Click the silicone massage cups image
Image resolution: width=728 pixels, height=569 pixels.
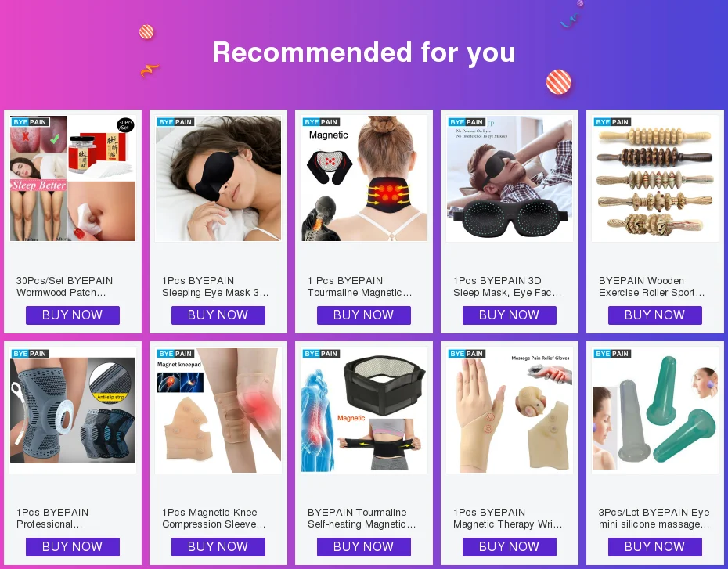click(655, 410)
